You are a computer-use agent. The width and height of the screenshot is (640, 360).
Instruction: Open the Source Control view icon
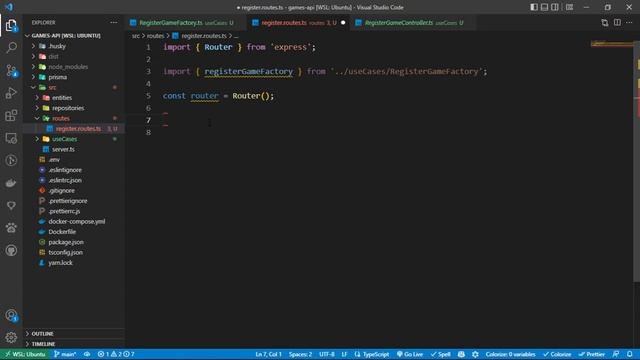tap(11, 70)
